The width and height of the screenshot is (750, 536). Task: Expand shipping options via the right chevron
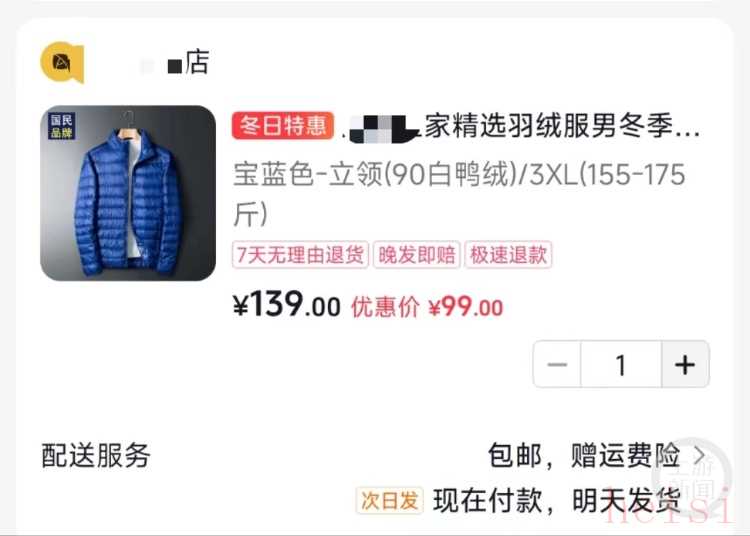(x=699, y=456)
